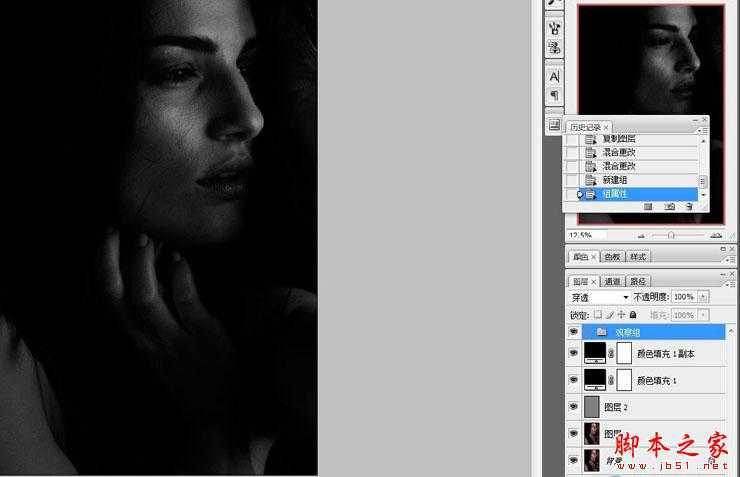
Task: Open the Paragraph panel icon (¶)
Action: (x=555, y=95)
